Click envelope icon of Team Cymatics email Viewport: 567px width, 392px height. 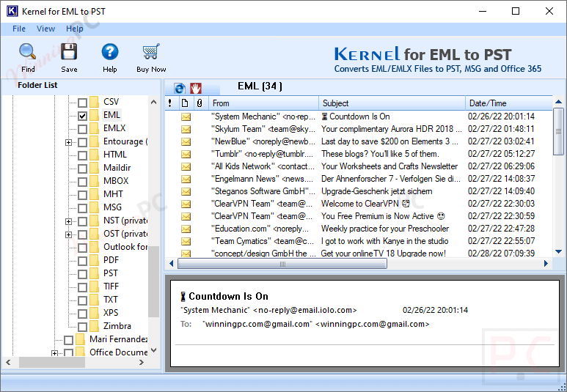point(186,241)
